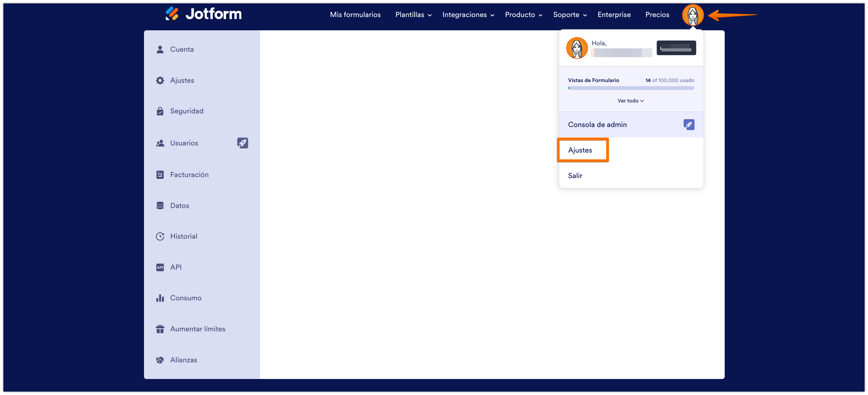The width and height of the screenshot is (868, 395).
Task: Click the API icon in sidebar
Action: point(160,267)
